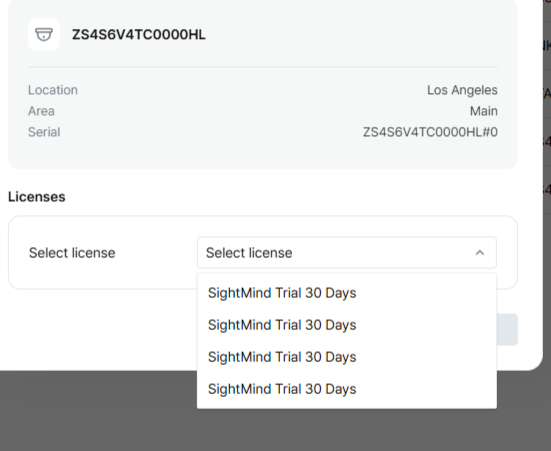
Task: Pick the last SightMind Trial 30 Days entry
Action: [347, 389]
